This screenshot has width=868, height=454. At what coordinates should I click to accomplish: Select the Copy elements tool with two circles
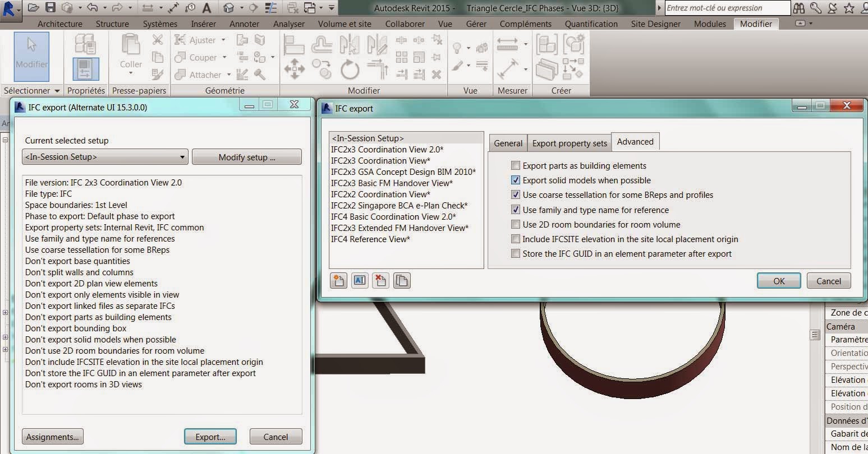point(322,70)
